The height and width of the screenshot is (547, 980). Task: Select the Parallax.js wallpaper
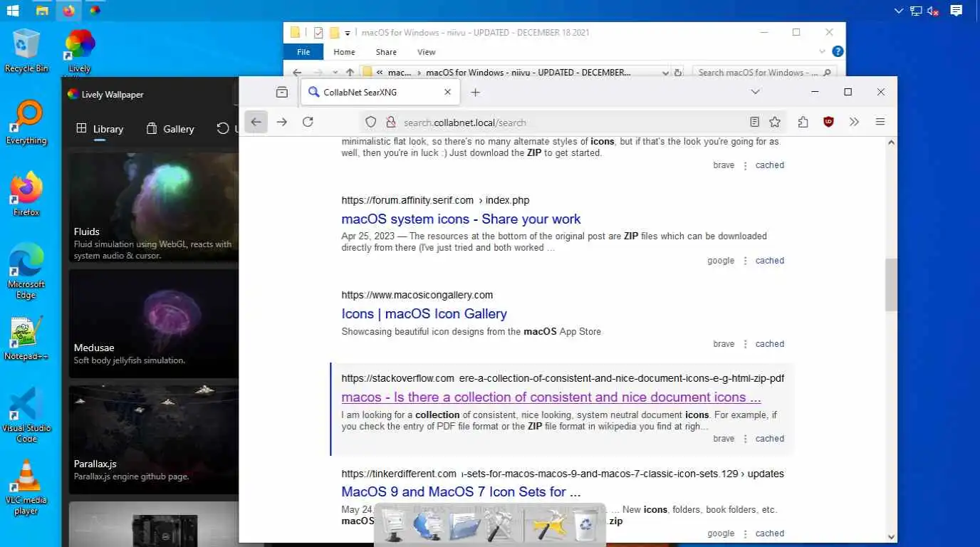point(154,439)
